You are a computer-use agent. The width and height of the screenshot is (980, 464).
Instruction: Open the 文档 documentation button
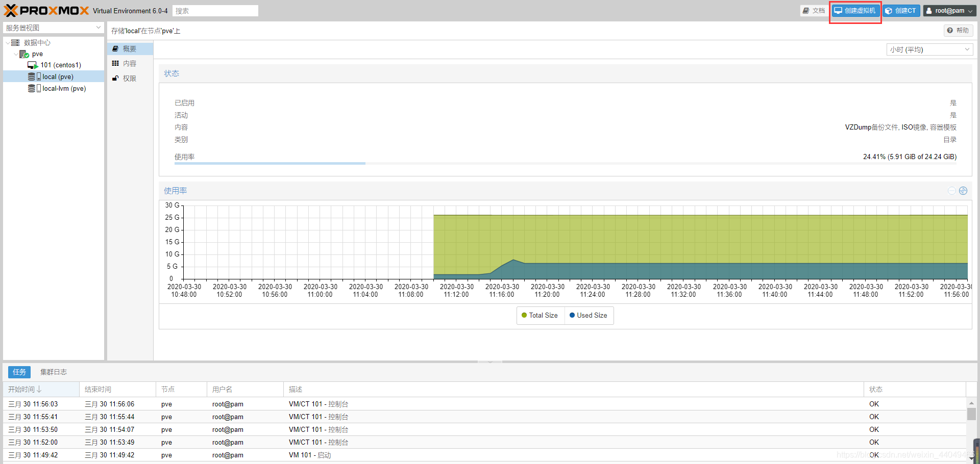(814, 11)
